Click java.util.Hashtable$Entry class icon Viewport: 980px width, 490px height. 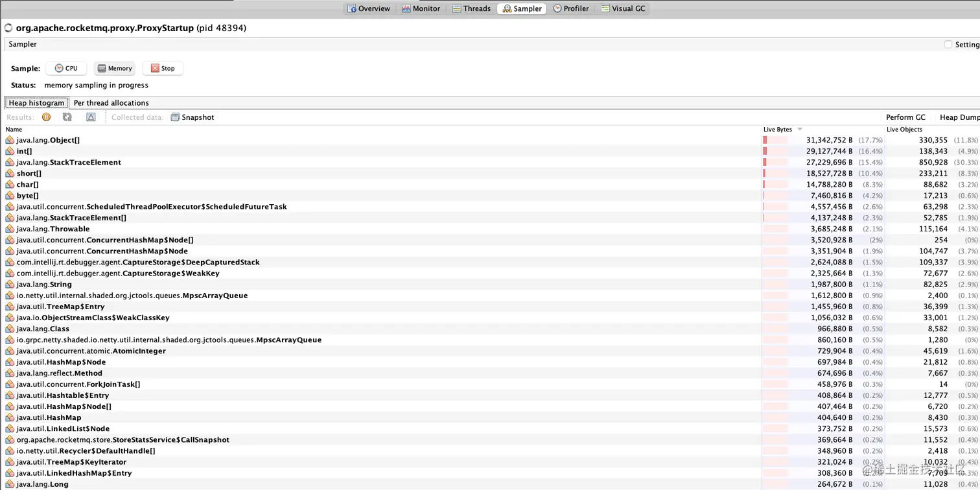click(10, 395)
